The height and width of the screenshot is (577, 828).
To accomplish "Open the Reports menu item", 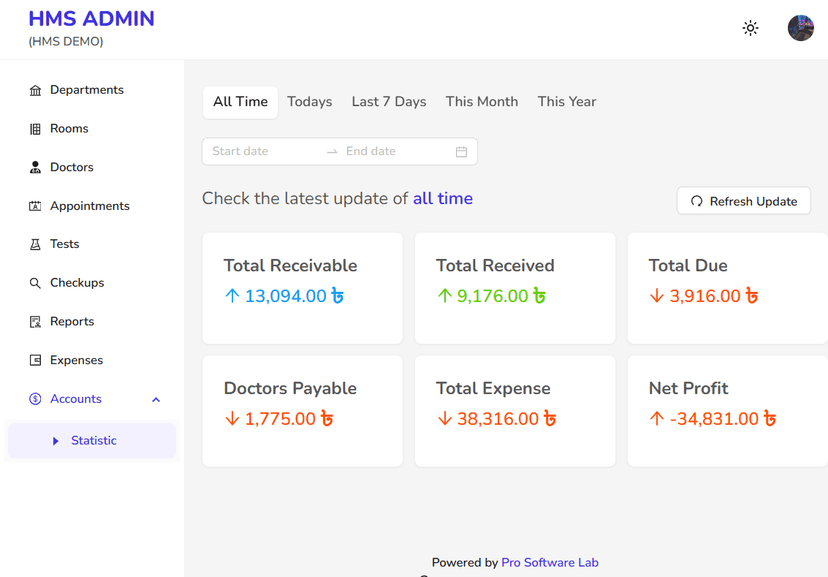I will click(x=92, y=321).
